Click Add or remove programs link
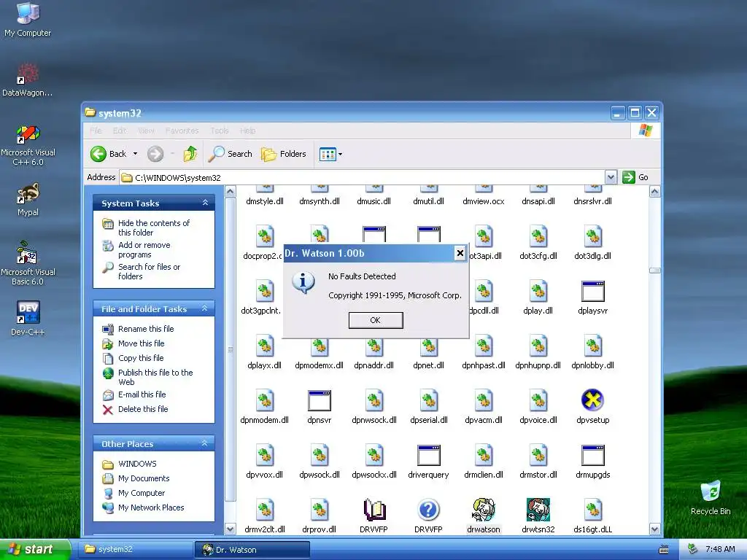Viewport: 747px width, 560px height. [x=144, y=249]
